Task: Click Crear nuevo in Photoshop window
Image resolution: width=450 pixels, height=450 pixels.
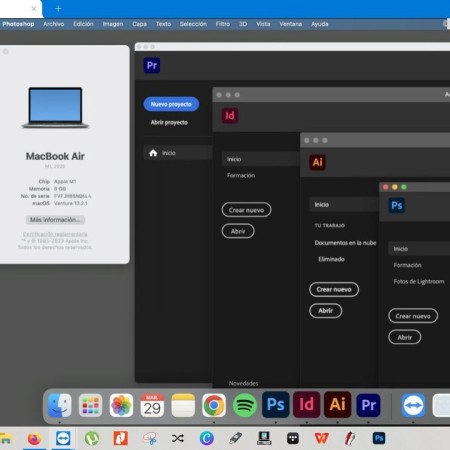Action: 413,316
